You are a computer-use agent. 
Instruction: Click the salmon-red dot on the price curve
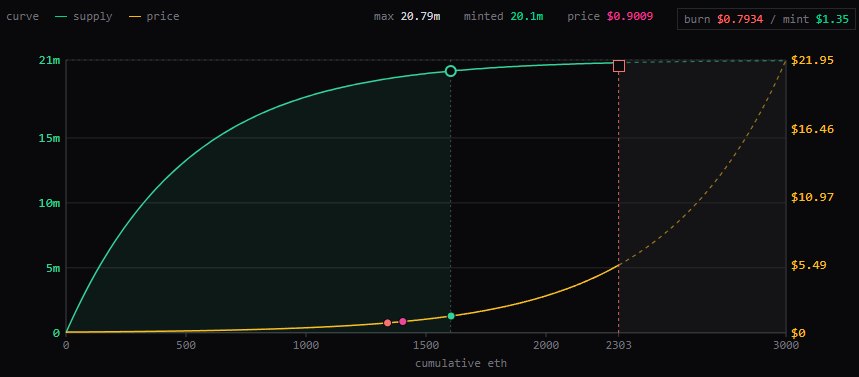pos(387,323)
